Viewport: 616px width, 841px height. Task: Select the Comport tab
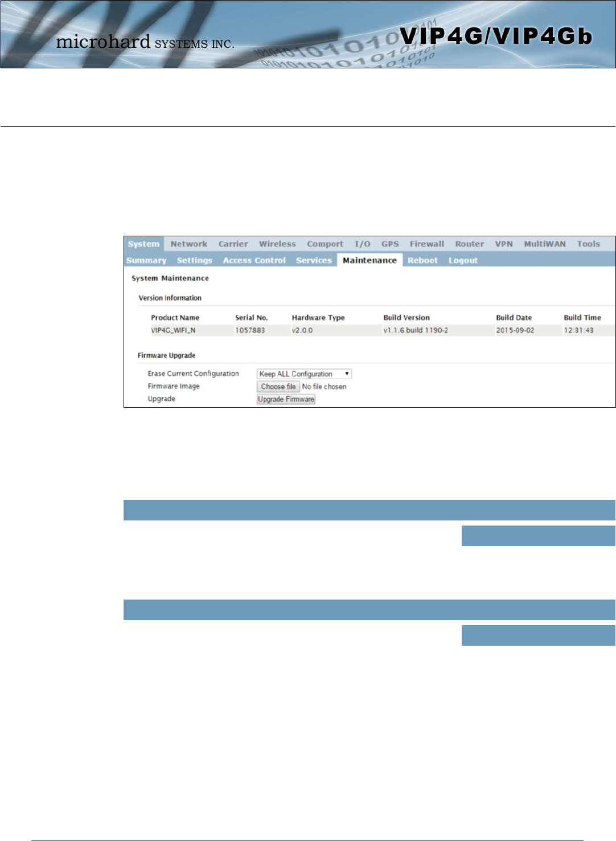[325, 244]
